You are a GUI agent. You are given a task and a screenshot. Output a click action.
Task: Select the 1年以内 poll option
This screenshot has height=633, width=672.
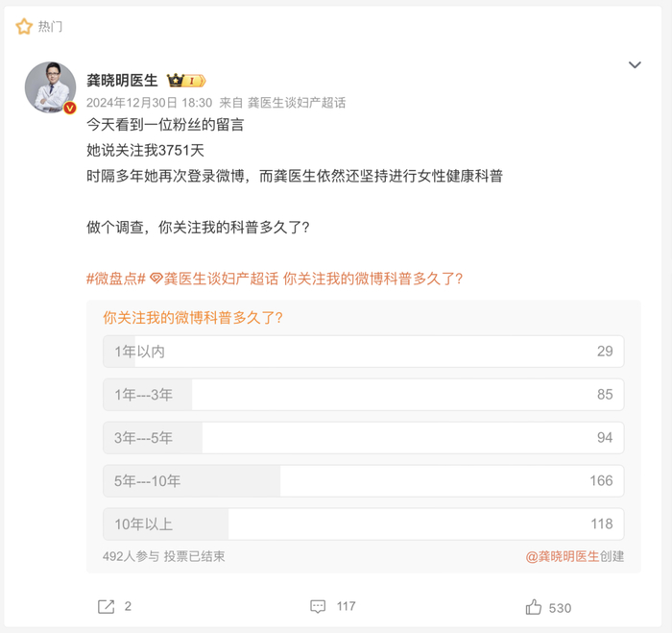(x=363, y=352)
